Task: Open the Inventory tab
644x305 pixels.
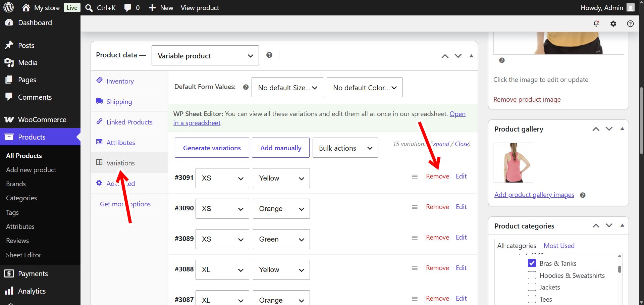Action: pos(129,81)
